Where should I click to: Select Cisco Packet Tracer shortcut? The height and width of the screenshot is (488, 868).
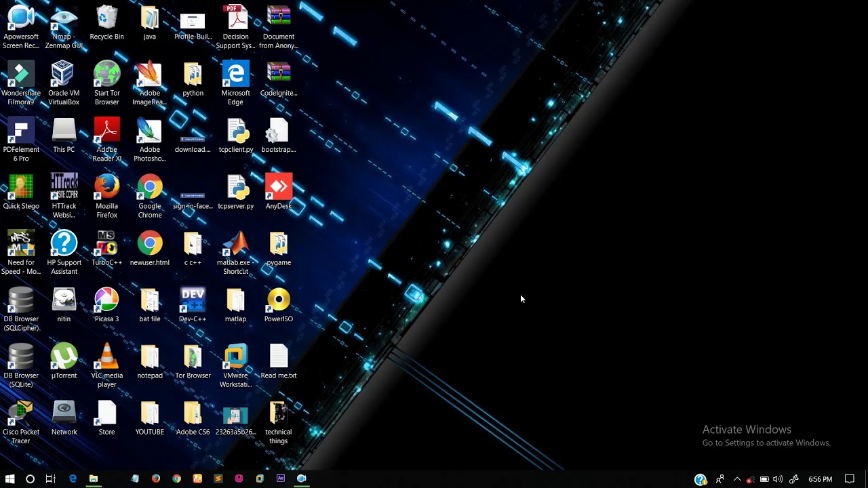tap(21, 422)
